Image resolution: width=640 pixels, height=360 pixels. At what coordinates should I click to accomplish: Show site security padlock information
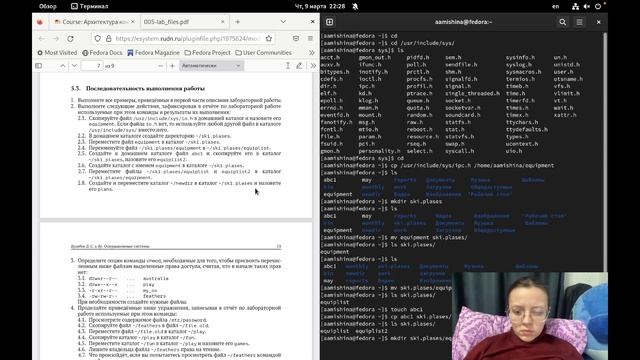(x=109, y=38)
